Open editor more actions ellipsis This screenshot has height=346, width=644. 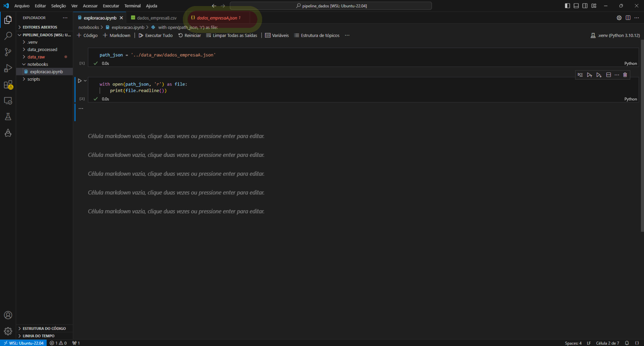[x=637, y=18]
